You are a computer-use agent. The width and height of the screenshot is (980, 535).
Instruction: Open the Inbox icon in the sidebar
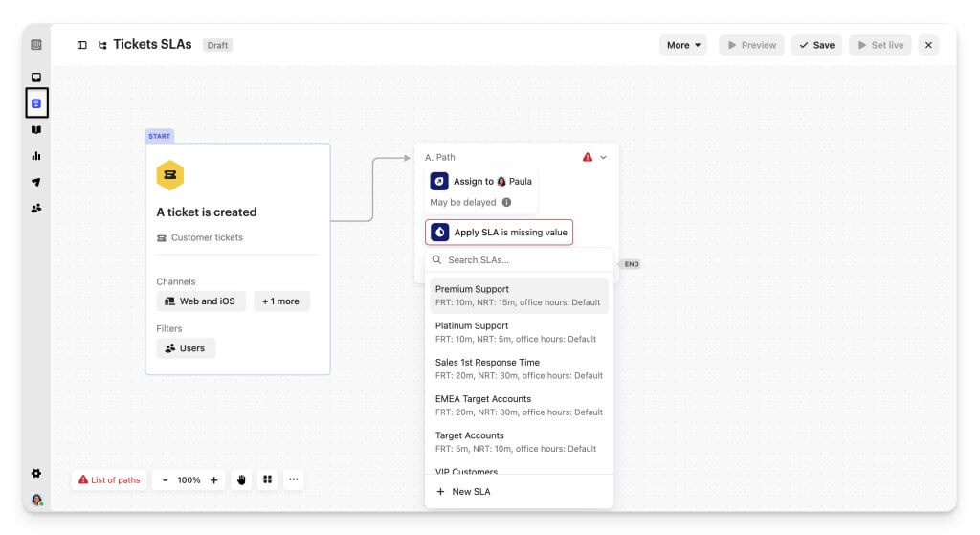(x=36, y=77)
